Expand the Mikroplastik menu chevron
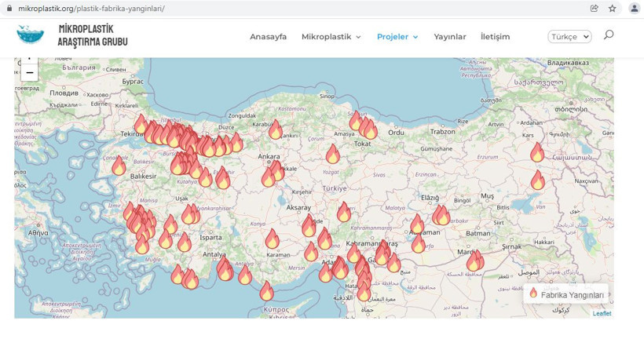The height and width of the screenshot is (350, 644). click(359, 37)
